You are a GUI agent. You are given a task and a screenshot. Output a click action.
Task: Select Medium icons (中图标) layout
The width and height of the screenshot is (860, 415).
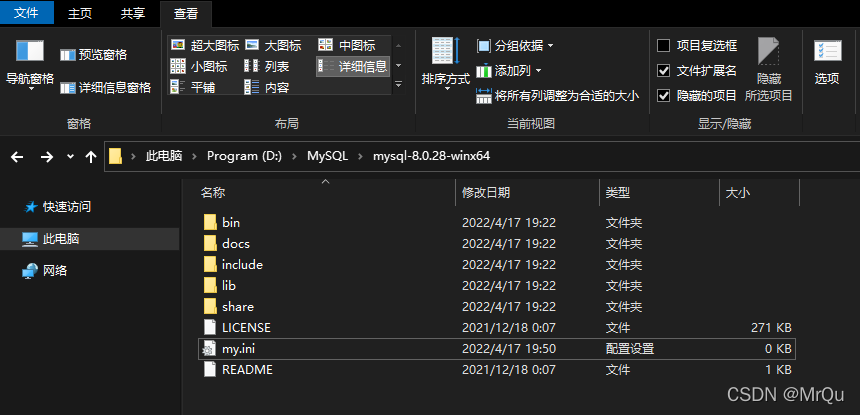[x=347, y=46]
